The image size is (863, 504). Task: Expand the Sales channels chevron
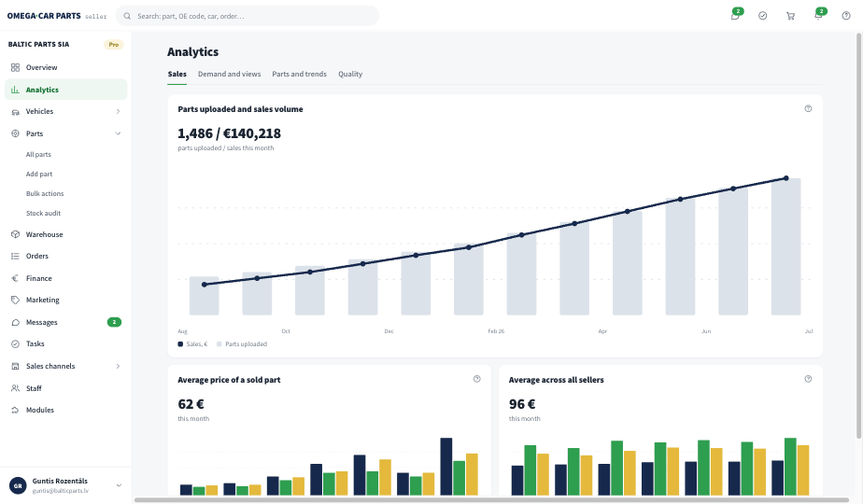tap(118, 366)
